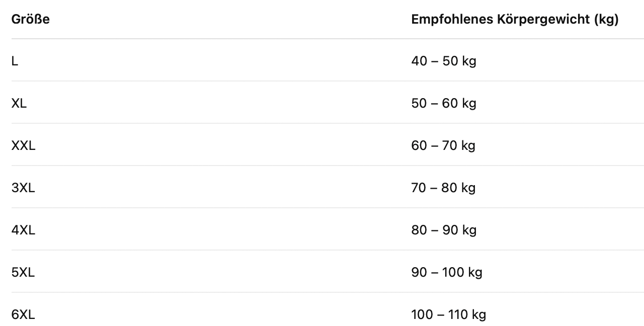Select the 4XL size cell
This screenshot has width=644, height=326.
click(23, 230)
